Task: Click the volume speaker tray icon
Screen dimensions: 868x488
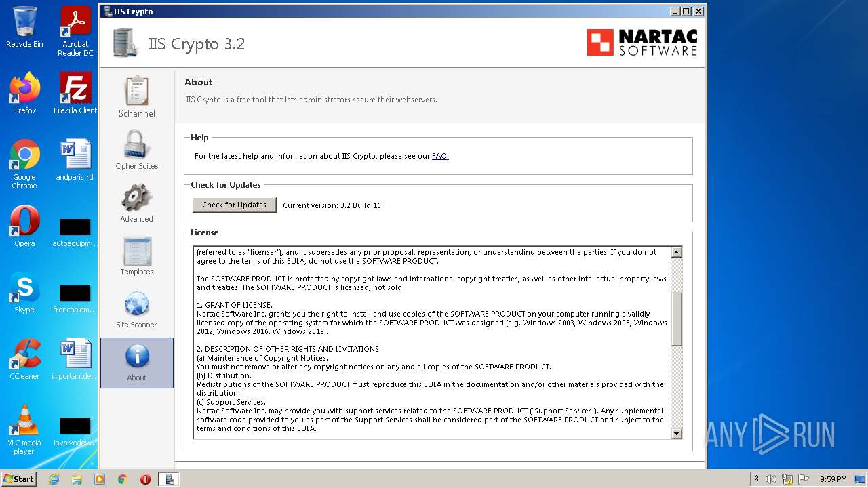Action: (771, 479)
